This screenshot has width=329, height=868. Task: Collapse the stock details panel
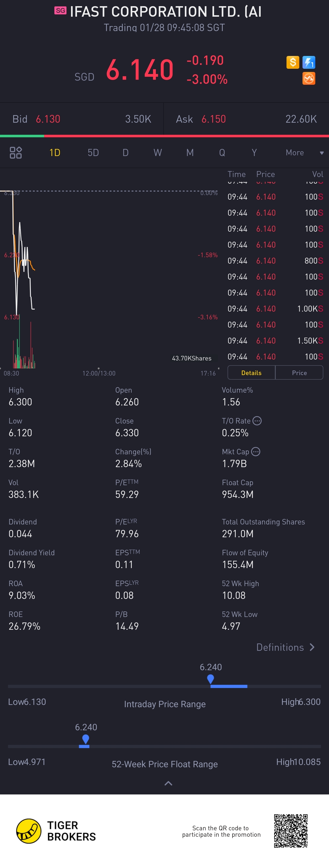(168, 783)
